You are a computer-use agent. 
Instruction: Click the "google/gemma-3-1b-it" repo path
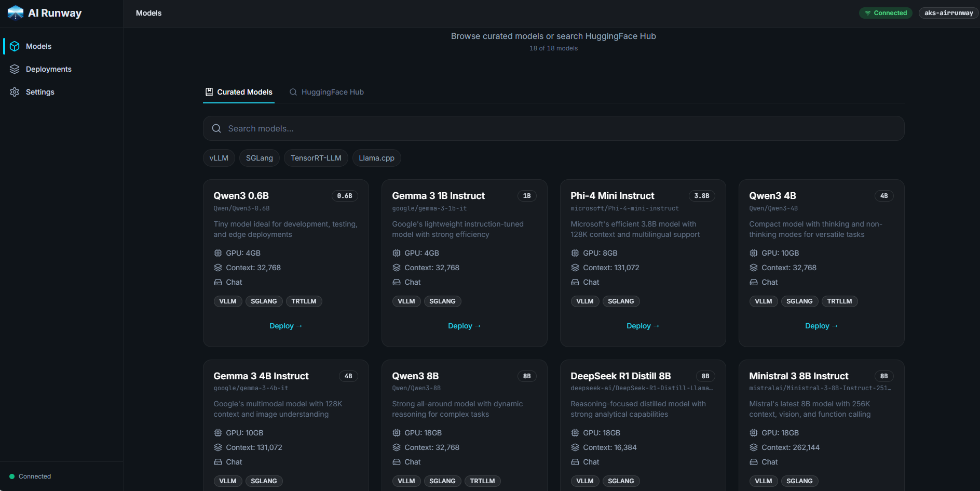(x=430, y=208)
